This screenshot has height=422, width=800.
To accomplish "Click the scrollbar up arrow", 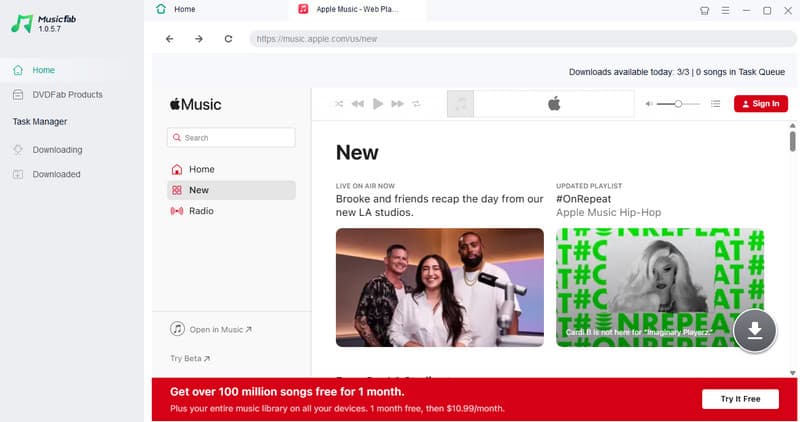I will pos(792,126).
